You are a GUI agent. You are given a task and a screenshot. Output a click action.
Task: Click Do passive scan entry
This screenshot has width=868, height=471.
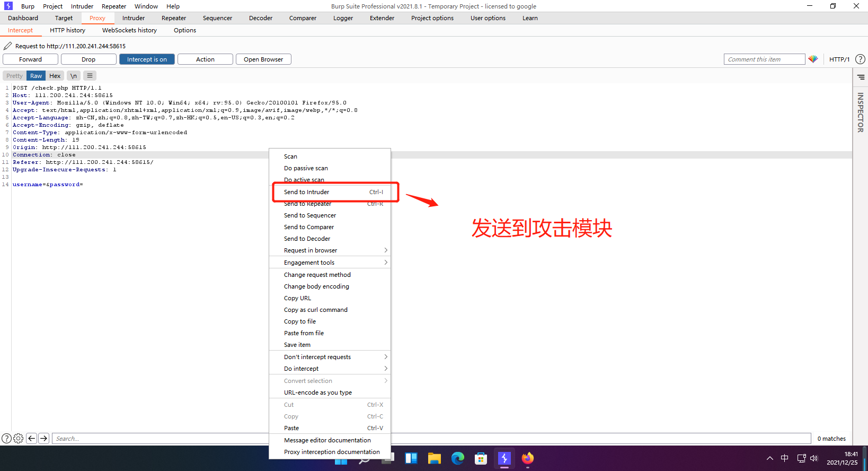(x=330, y=168)
